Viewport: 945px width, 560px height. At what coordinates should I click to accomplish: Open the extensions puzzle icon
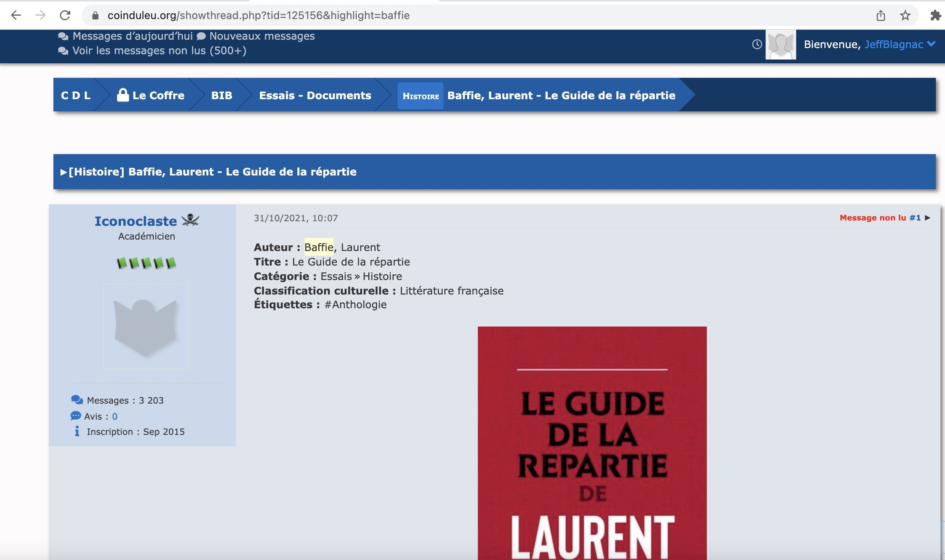click(935, 16)
